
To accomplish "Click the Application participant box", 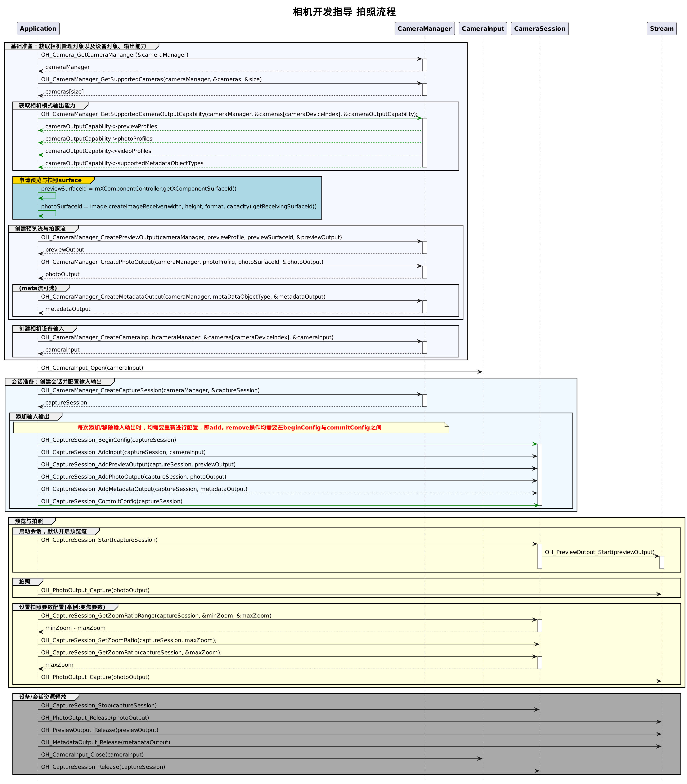I will click(x=38, y=29).
